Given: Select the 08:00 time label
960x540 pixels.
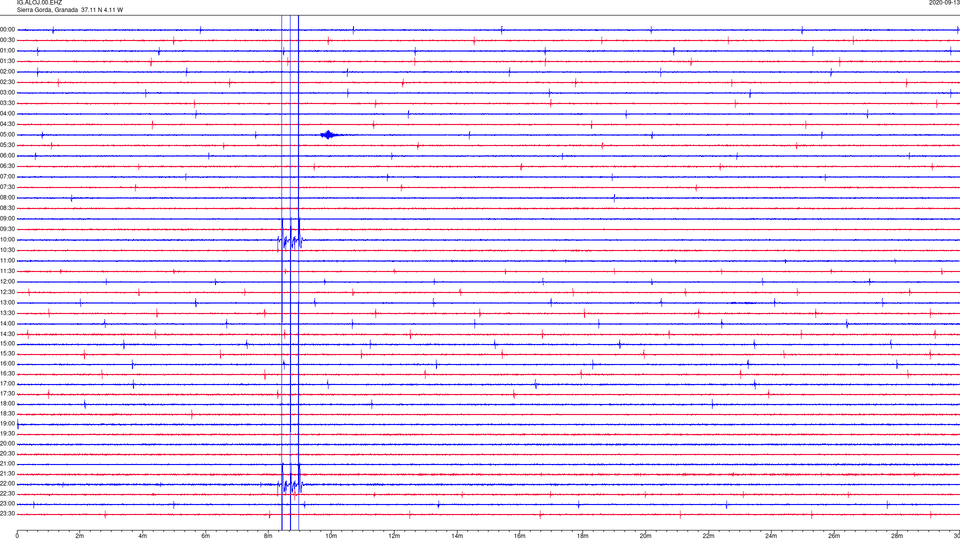Looking at the screenshot, I should [x=8, y=198].
